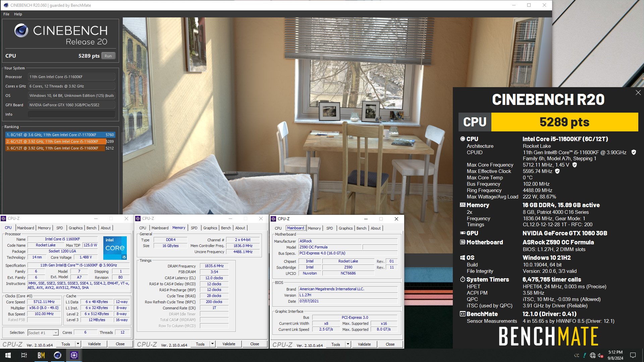
Task: Click the network globe icon in the system tray
Action: pos(593,355)
